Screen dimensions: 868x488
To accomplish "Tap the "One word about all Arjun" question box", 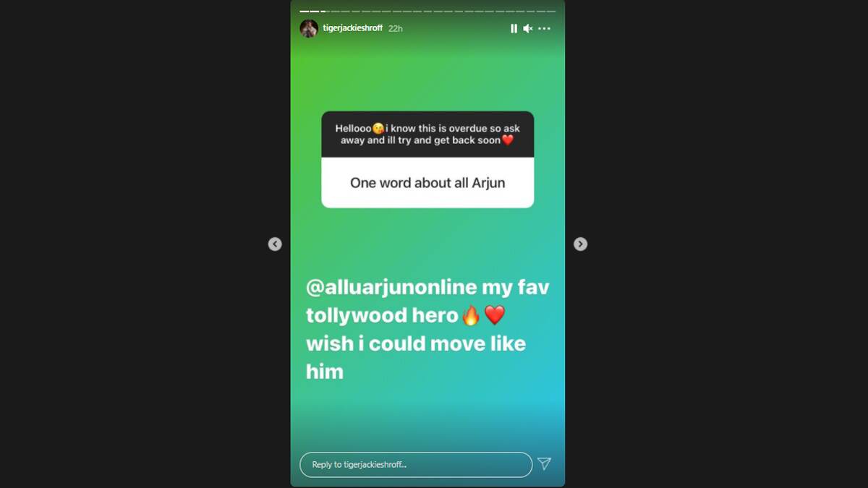I will (427, 183).
